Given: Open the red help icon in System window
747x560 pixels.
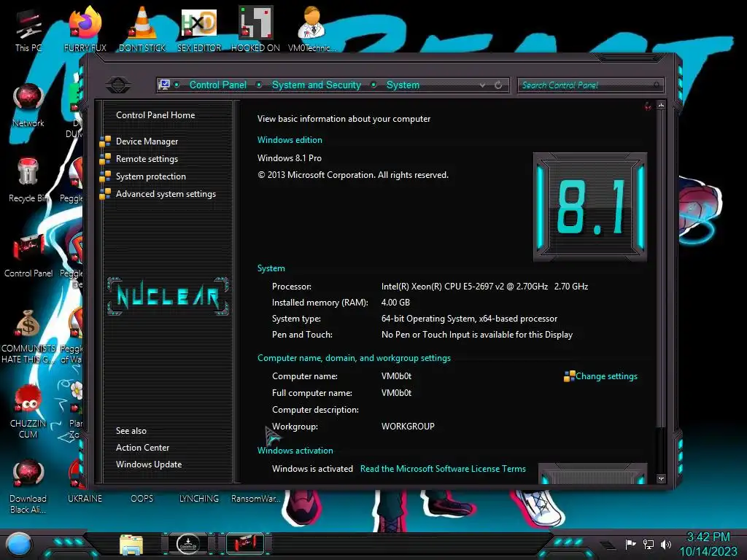Looking at the screenshot, I should click(x=648, y=106).
